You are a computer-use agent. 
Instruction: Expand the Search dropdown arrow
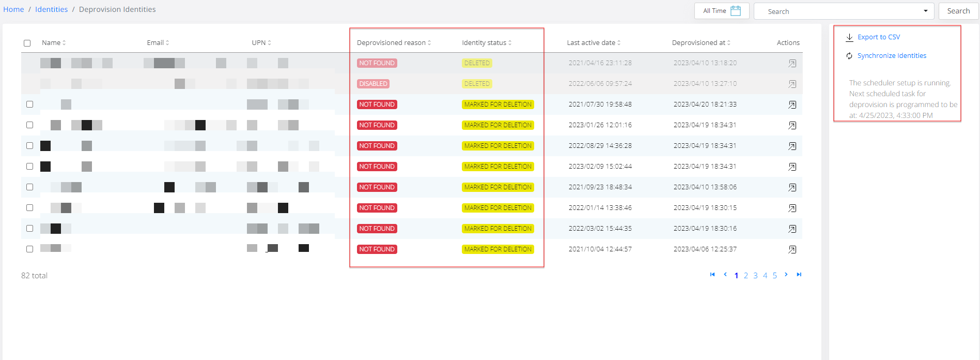click(925, 11)
